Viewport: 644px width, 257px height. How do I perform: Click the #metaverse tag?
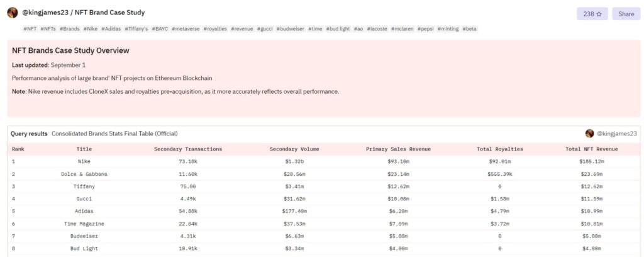point(186,29)
